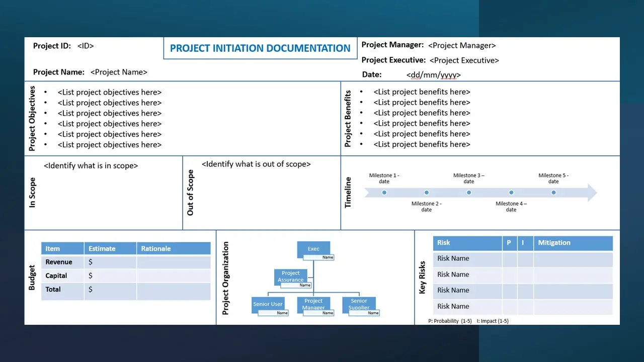The image size is (644, 362).
Task: Select the Milestone 3 timeline marker dot
Action: tap(469, 193)
